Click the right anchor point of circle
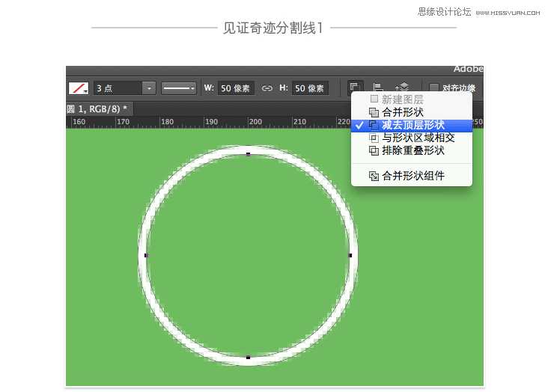The width and height of the screenshot is (548, 392). pos(350,255)
